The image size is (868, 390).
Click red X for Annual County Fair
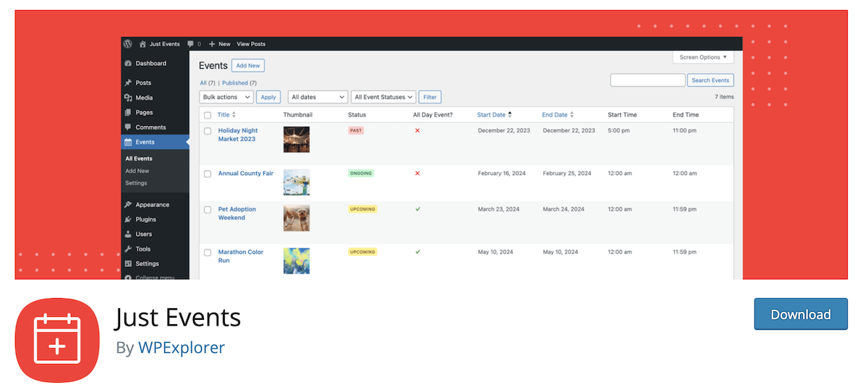(417, 174)
